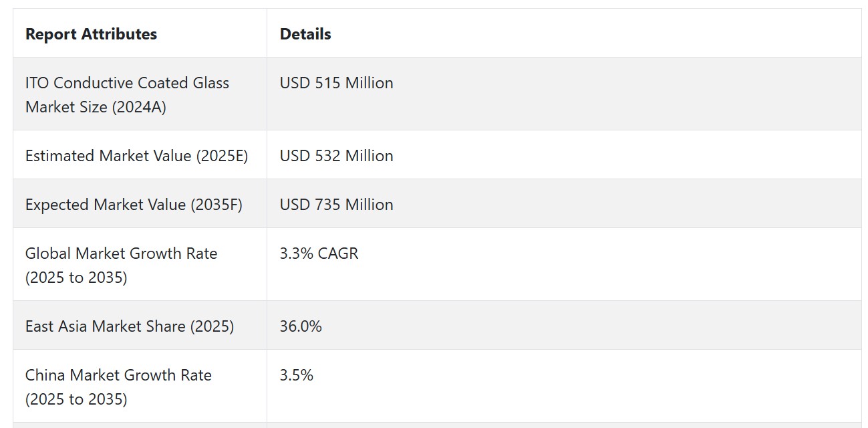Image resolution: width=868 pixels, height=428 pixels.
Task: Select the ITO Conductive Coated Glass Market Size cell
Action: click(x=140, y=94)
